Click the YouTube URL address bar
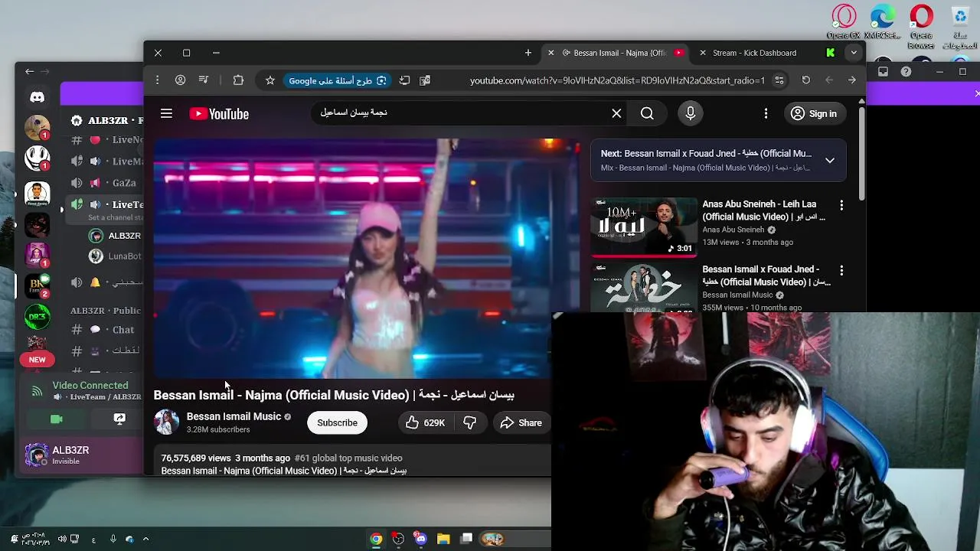 point(617,80)
